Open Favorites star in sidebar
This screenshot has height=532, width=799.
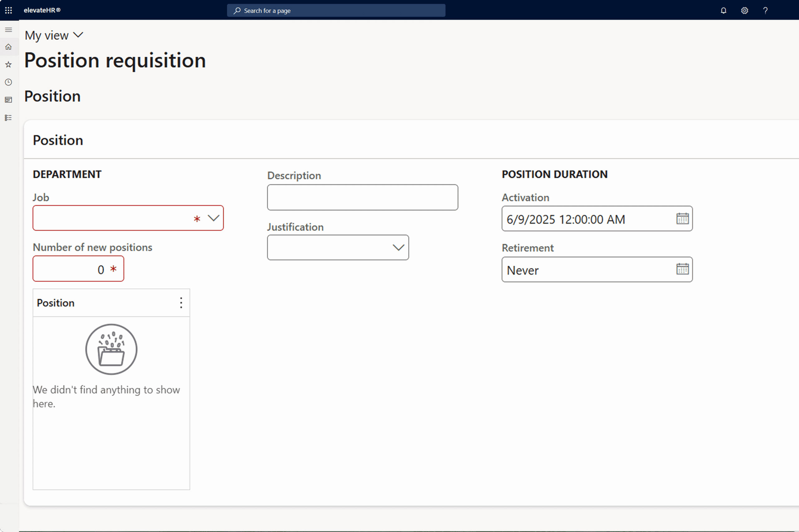[8, 65]
